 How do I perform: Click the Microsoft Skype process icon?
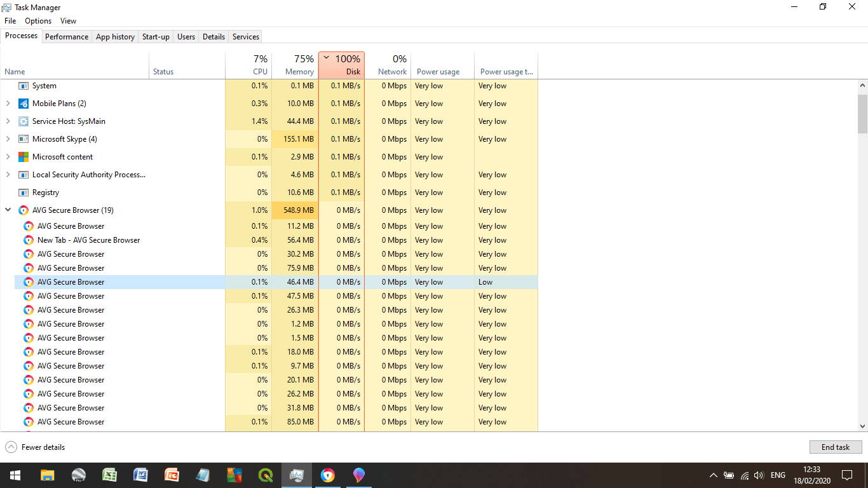click(x=24, y=139)
